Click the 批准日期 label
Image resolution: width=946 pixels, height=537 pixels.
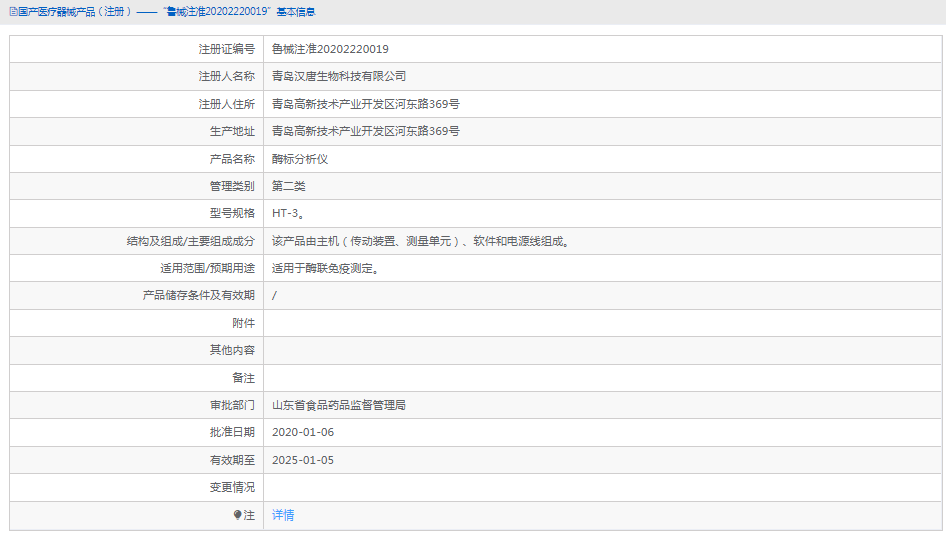[x=232, y=432]
